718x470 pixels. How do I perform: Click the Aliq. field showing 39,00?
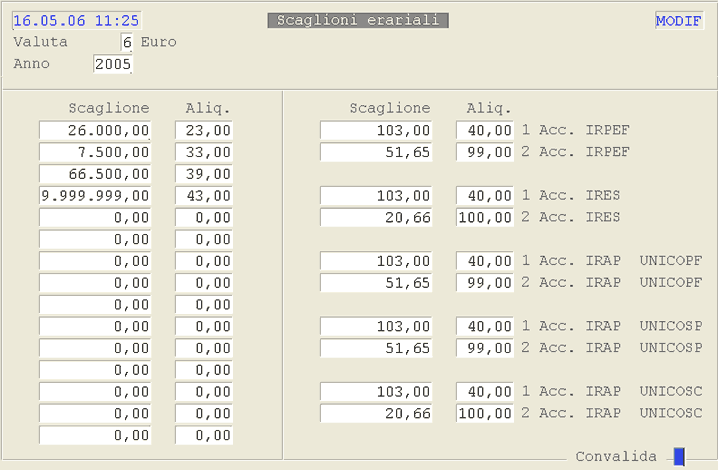click(204, 174)
